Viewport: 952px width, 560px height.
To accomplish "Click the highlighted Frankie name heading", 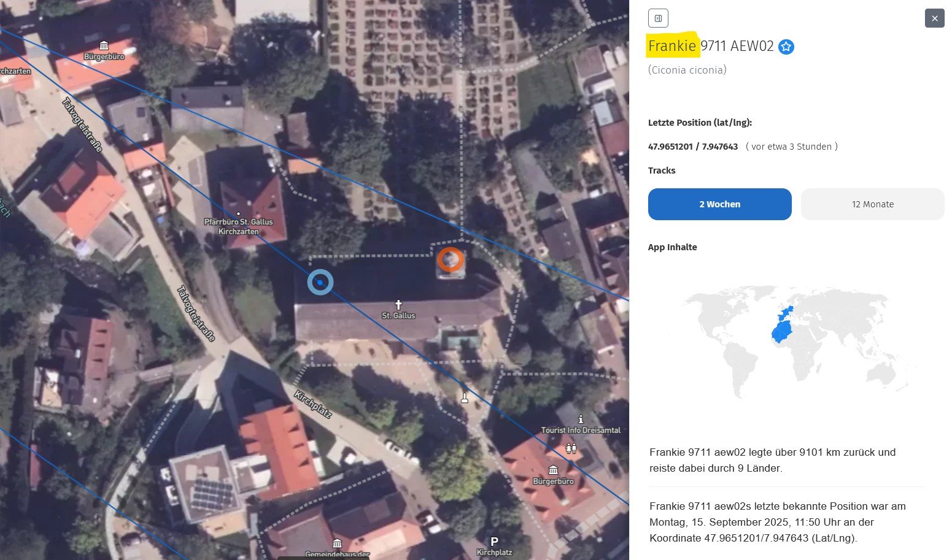I will tap(672, 46).
